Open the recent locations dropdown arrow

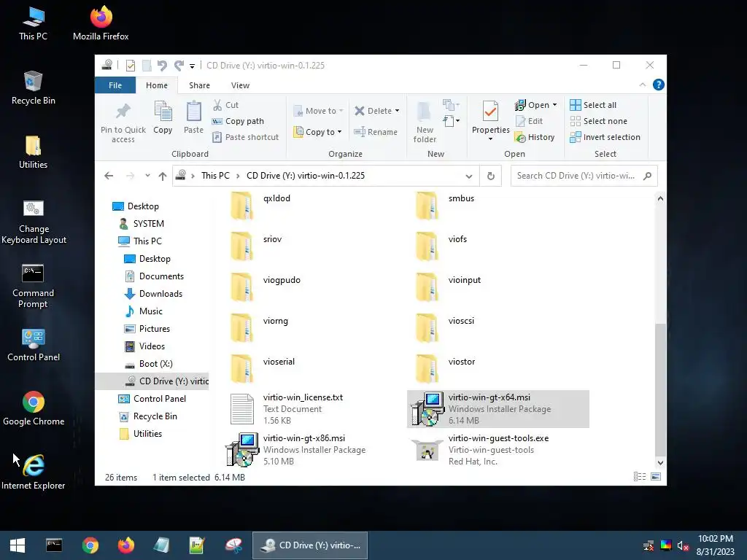pos(147,176)
